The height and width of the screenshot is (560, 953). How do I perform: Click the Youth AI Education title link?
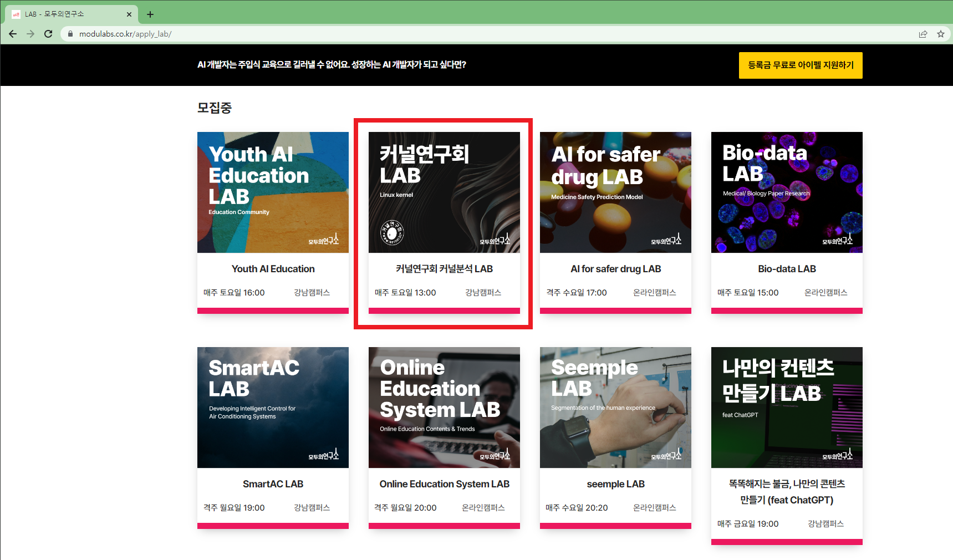[273, 269]
